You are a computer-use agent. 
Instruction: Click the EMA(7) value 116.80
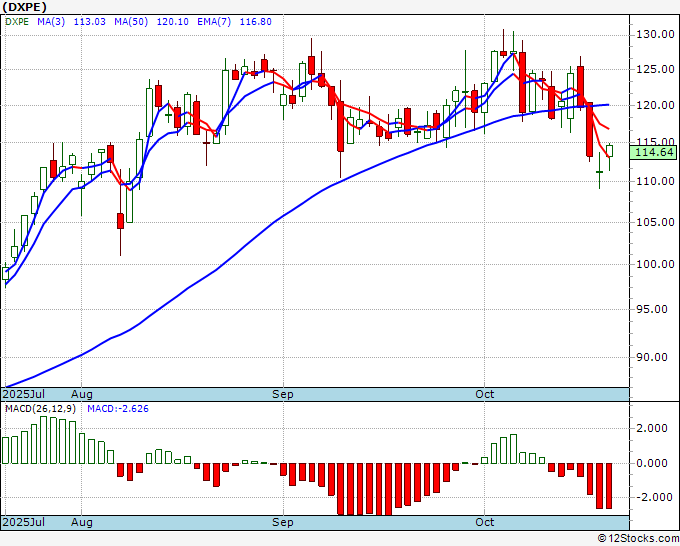pyautogui.click(x=255, y=21)
